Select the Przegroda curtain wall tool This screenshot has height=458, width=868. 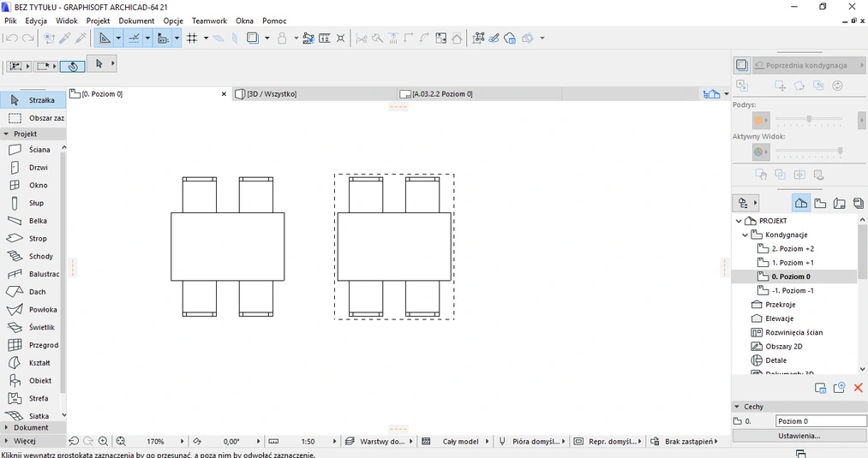coord(31,345)
